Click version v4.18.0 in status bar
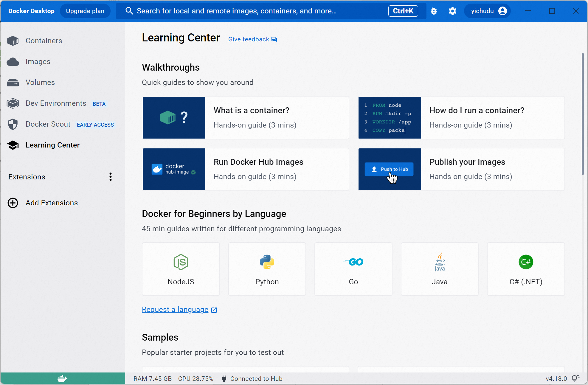The height and width of the screenshot is (385, 588). [556, 379]
